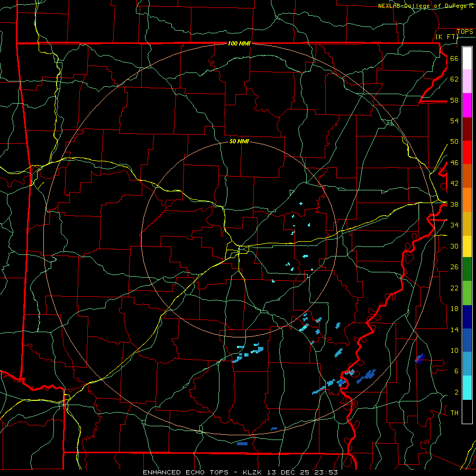Click the 'TH' threshold legend label
This screenshot has width=476, height=476.
454,413
